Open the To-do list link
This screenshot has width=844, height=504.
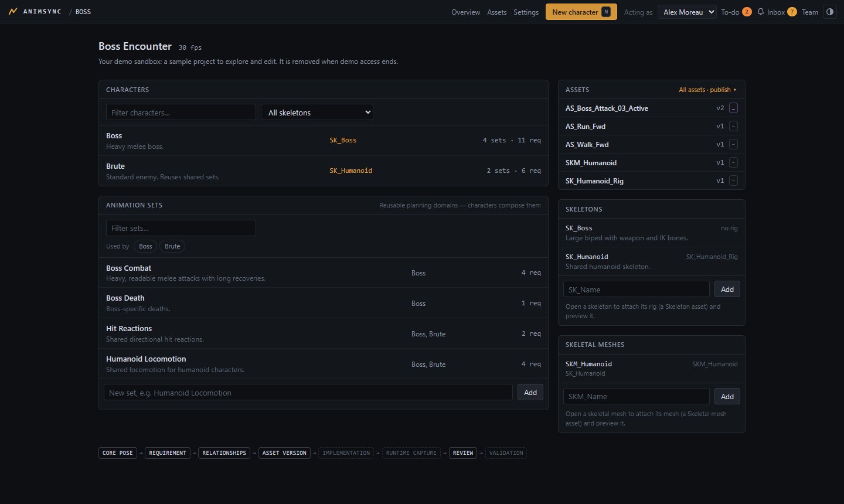pos(736,12)
